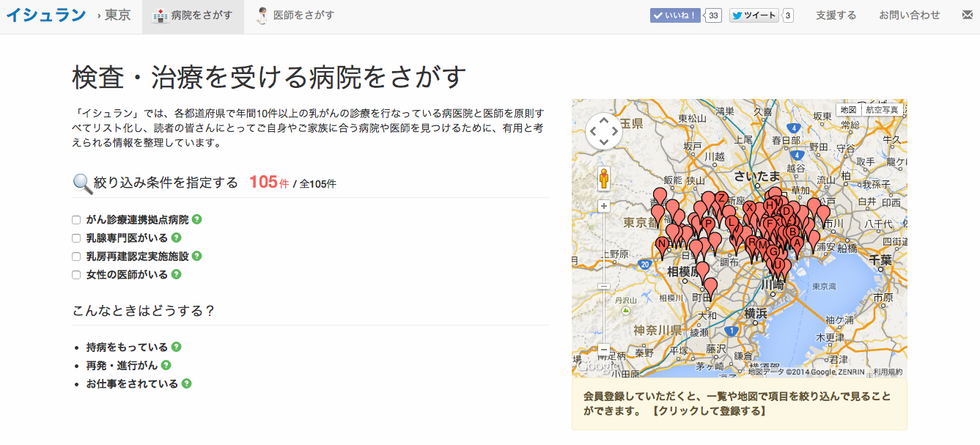Enable the がん診療連携拠点病院 checkbox
Image resolution: width=980 pixels, height=445 pixels.
pos(76,220)
